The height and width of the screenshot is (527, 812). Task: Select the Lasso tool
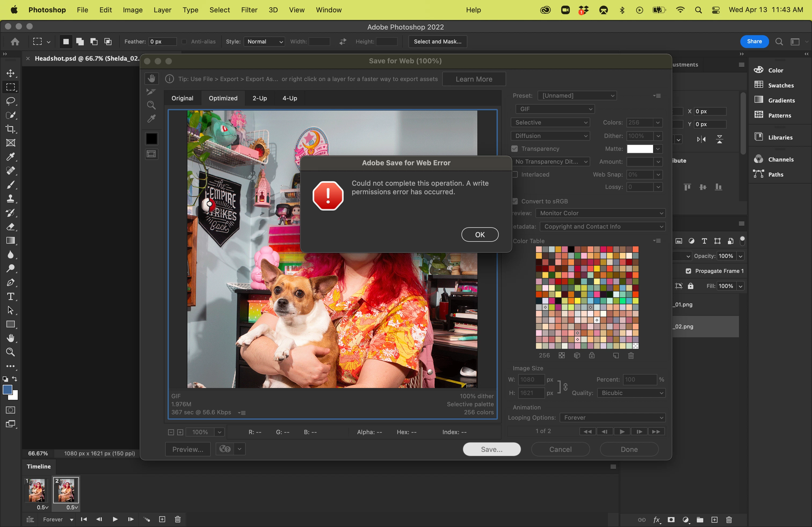click(10, 101)
